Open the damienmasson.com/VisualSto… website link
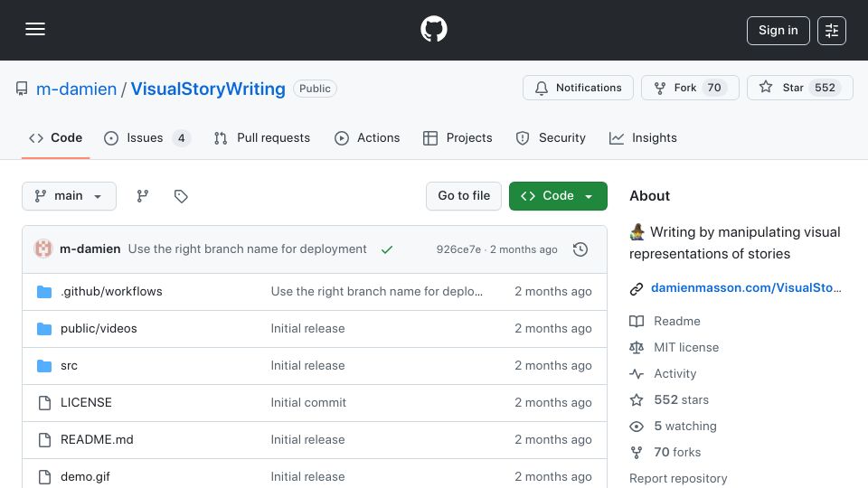868x488 pixels. [746, 287]
